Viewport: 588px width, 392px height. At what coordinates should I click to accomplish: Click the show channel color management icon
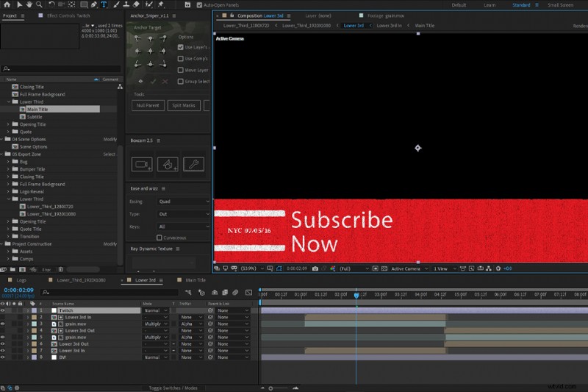(x=333, y=268)
